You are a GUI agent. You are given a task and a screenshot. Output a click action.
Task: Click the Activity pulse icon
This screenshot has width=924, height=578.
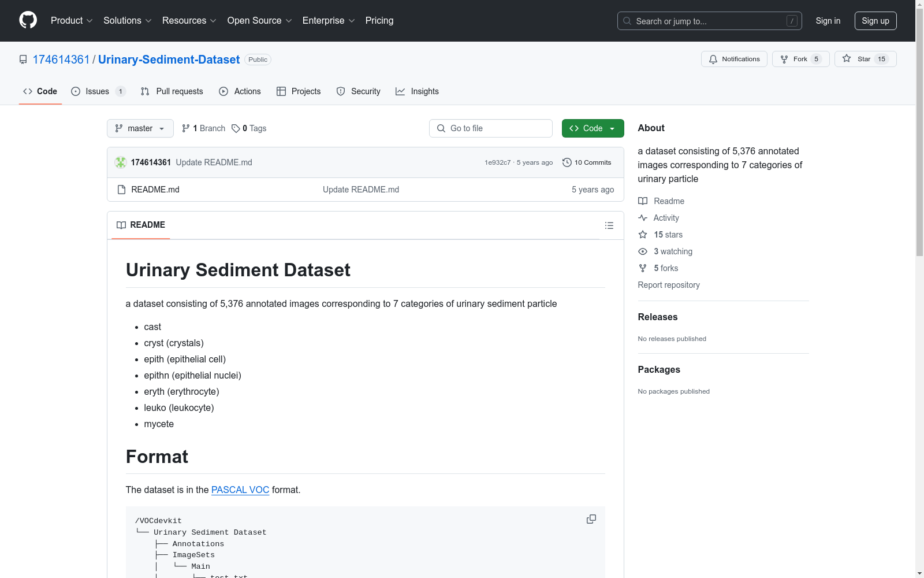click(643, 218)
